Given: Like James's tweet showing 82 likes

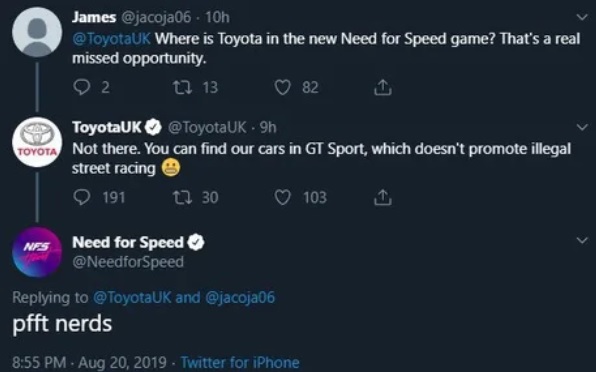Looking at the screenshot, I should point(282,87).
